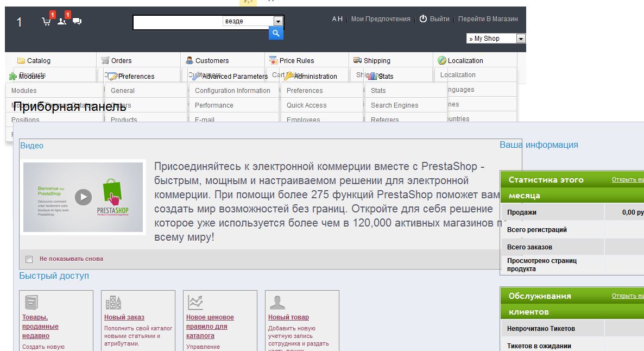Click the Customers person icon
This screenshot has width=644, height=351.
coord(190,60)
